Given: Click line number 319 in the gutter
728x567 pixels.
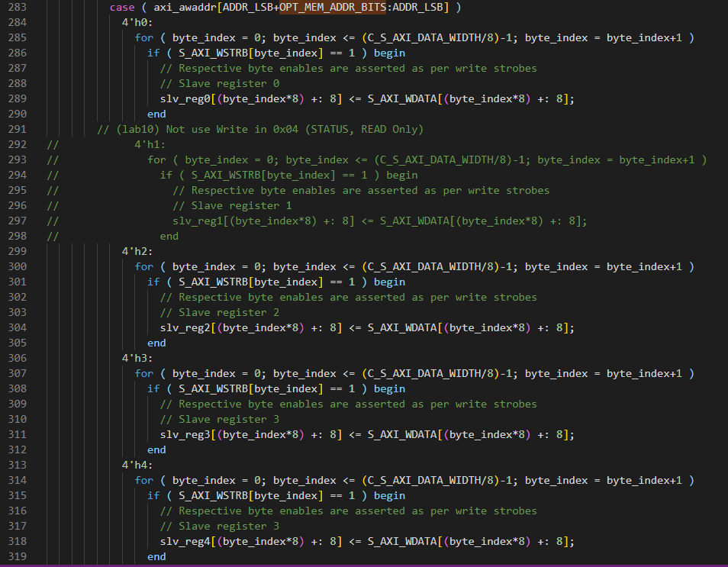Looking at the screenshot, I should (18, 556).
